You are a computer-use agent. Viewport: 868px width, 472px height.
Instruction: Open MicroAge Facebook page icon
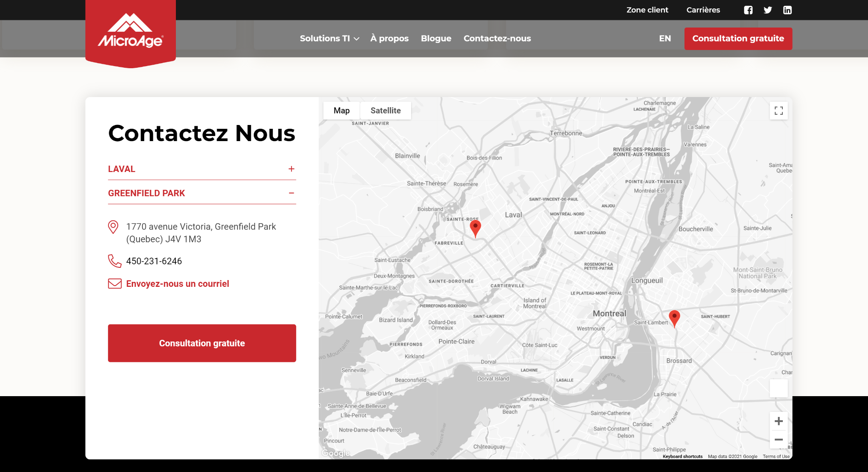click(x=748, y=10)
